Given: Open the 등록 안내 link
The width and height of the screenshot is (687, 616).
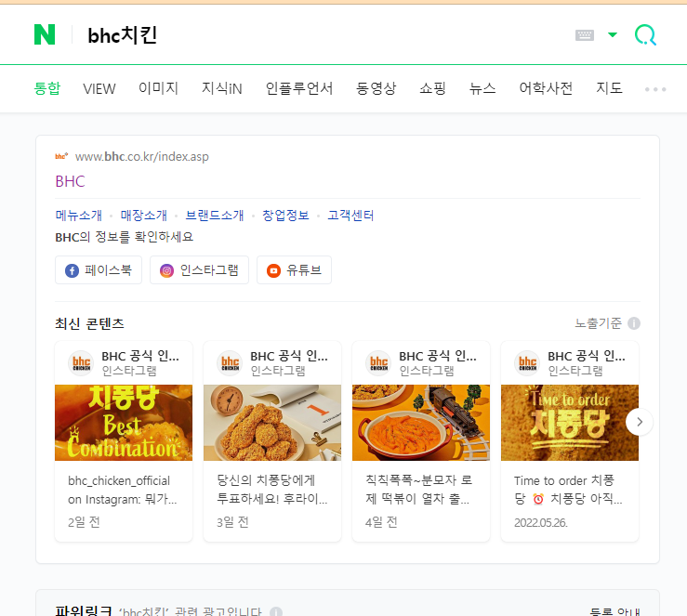Looking at the screenshot, I should (614, 611).
